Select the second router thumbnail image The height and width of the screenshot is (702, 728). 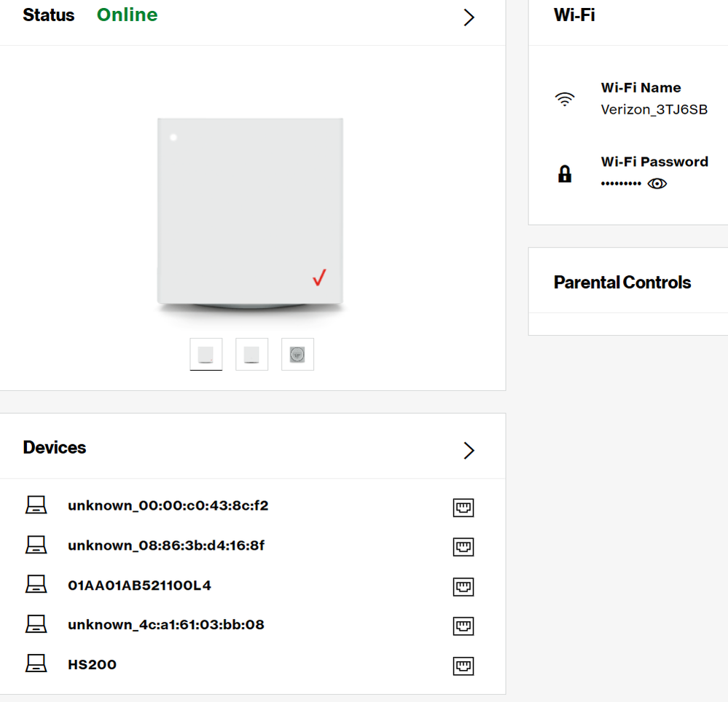click(251, 355)
